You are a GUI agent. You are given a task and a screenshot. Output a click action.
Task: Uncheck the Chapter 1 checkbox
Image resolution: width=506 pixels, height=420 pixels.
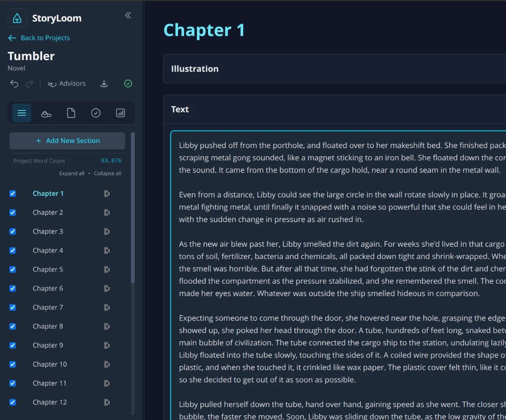(x=13, y=193)
